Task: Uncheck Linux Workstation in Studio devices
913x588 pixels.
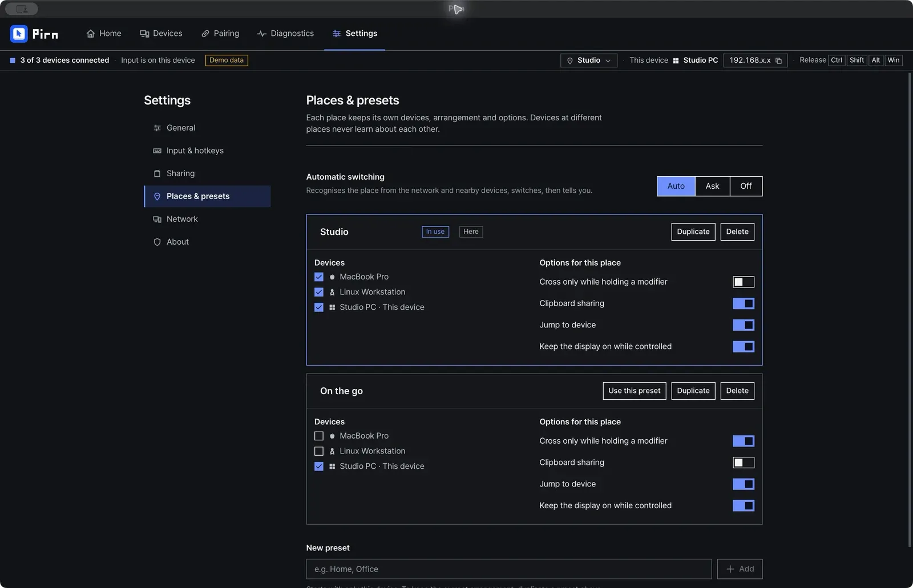Action: 319,292
